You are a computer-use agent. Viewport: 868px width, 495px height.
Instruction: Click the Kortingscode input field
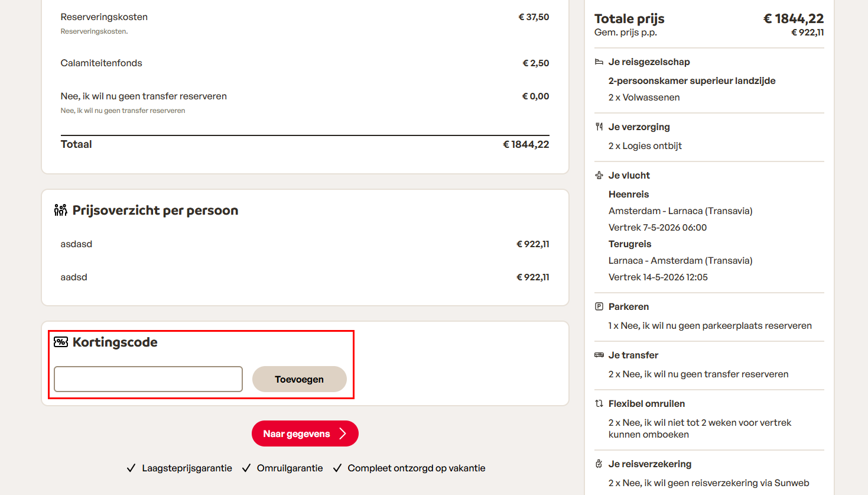pyautogui.click(x=148, y=378)
